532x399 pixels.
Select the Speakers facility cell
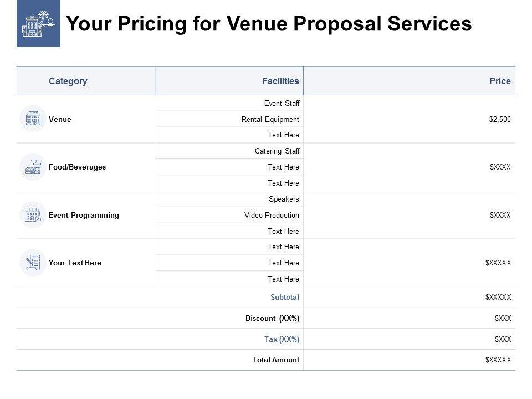pos(284,199)
